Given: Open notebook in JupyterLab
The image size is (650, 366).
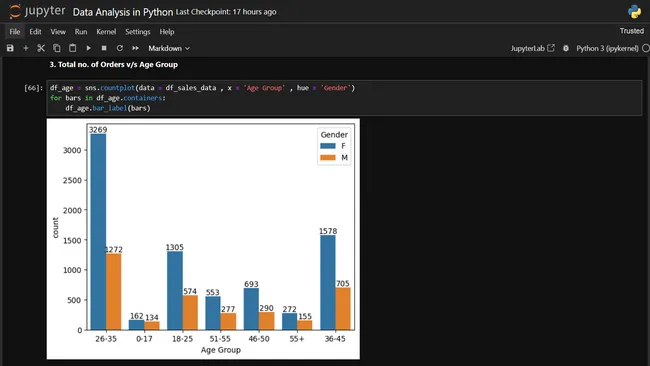Looking at the screenshot, I should pyautogui.click(x=532, y=48).
